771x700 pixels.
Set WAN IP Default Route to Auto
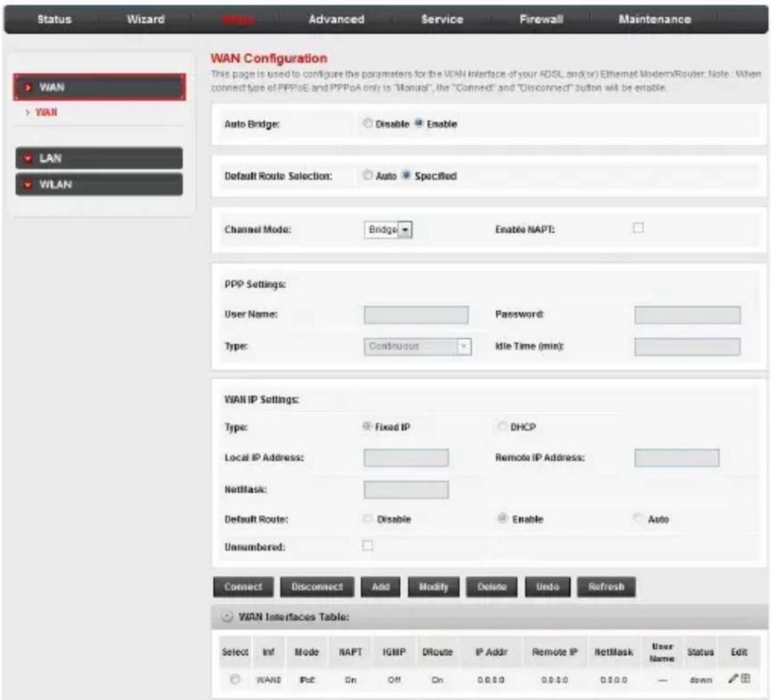(x=638, y=518)
